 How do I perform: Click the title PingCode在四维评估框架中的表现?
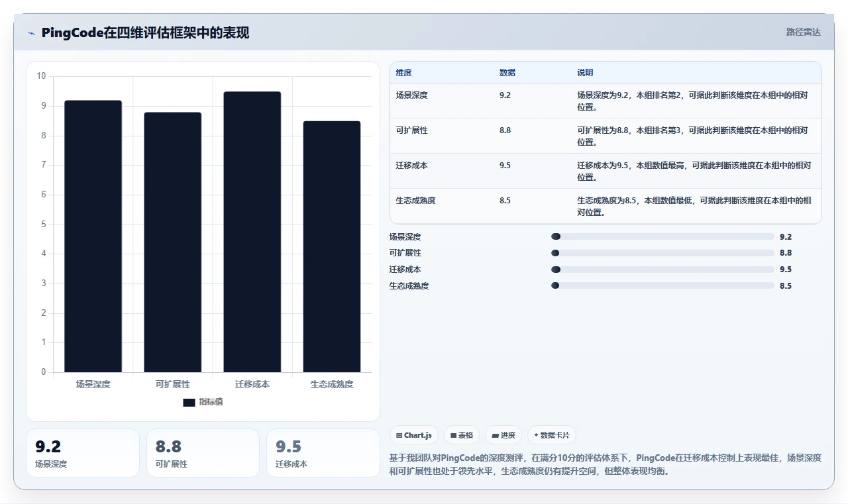coord(145,32)
